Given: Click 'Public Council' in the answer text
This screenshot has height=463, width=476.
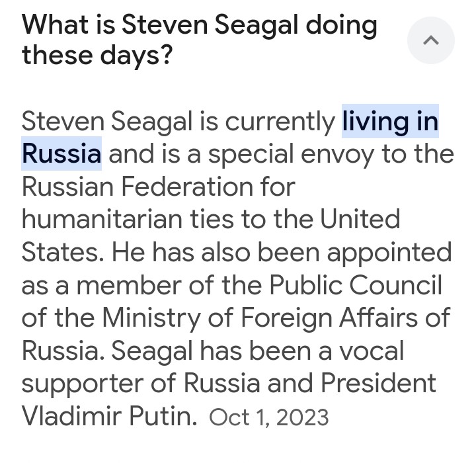Looking at the screenshot, I should pos(355,284).
